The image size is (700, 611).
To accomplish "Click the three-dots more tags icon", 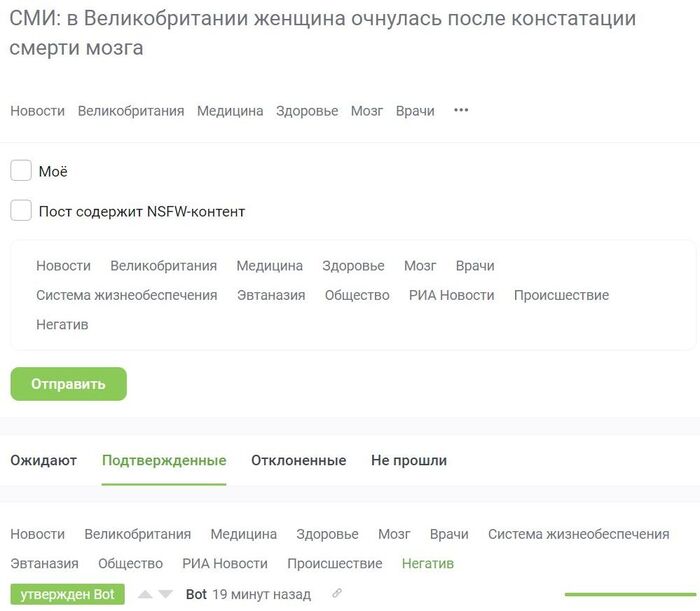I will (461, 111).
